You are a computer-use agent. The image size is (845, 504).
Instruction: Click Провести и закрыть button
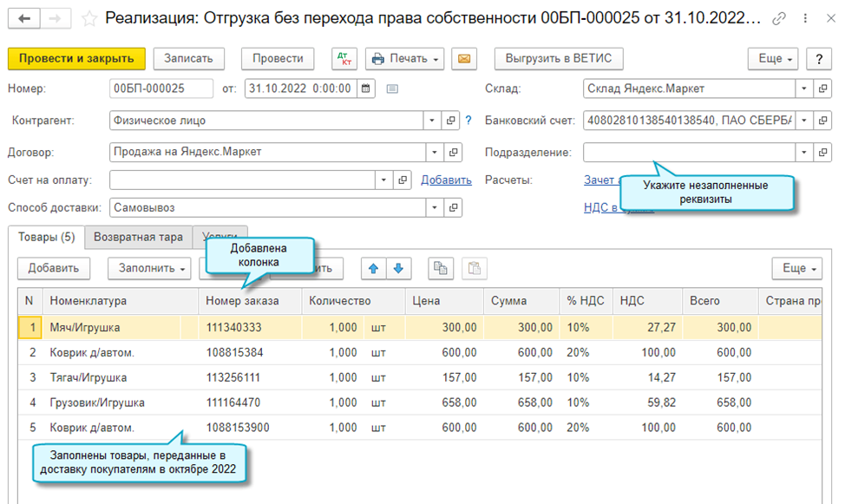pos(76,59)
